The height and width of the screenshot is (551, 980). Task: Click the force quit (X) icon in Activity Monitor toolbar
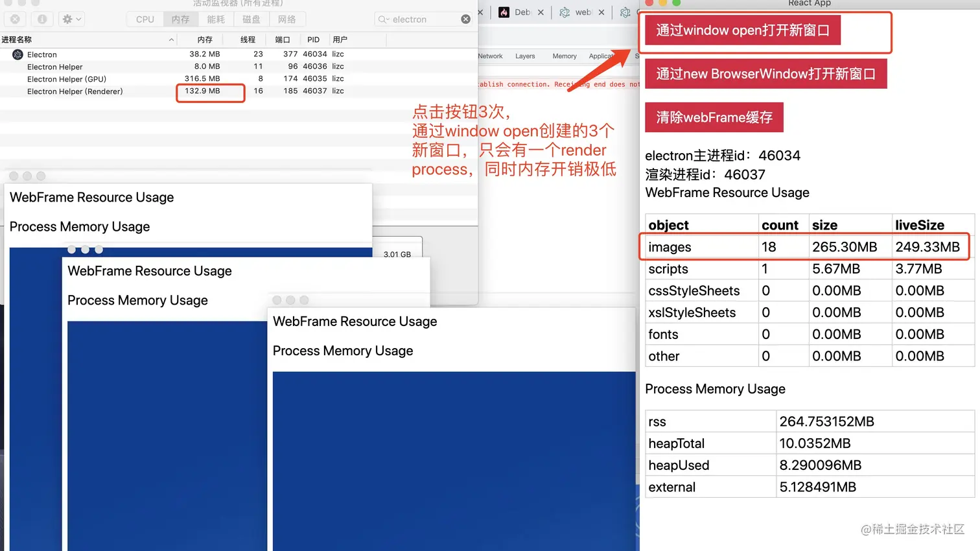14,18
